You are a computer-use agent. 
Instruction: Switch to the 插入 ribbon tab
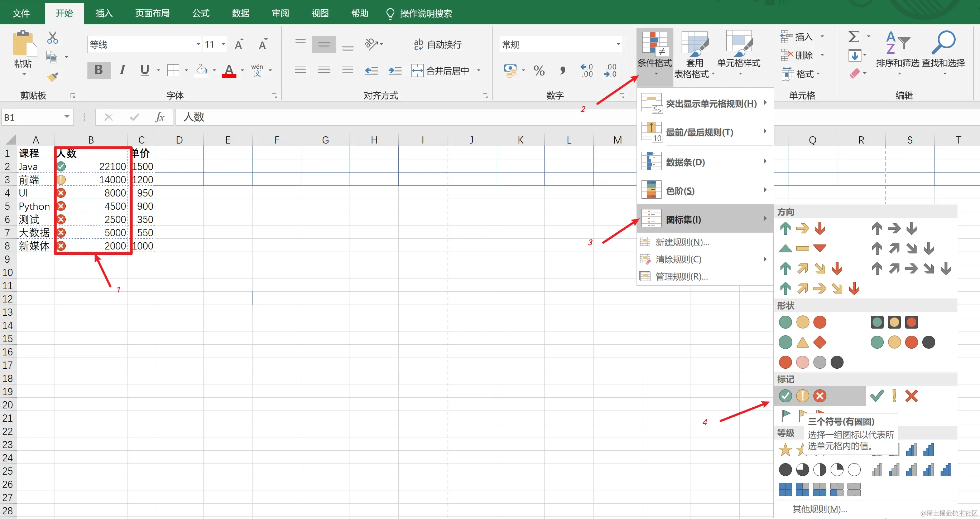[x=104, y=13]
